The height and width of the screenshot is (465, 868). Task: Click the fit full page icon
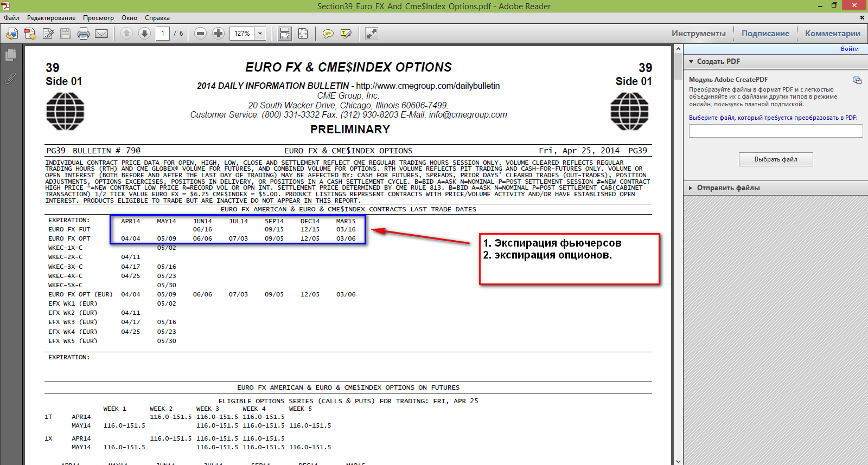[303, 34]
